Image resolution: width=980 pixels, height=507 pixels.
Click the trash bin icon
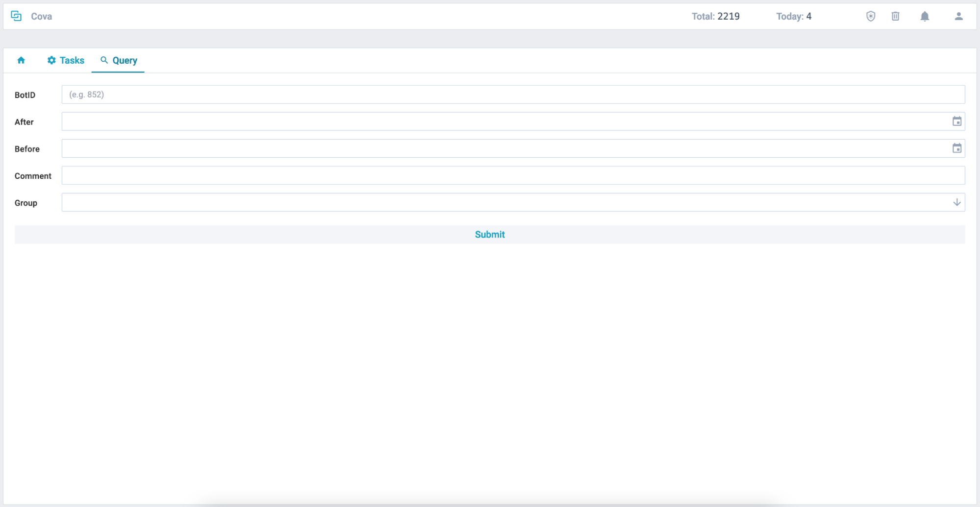[895, 16]
